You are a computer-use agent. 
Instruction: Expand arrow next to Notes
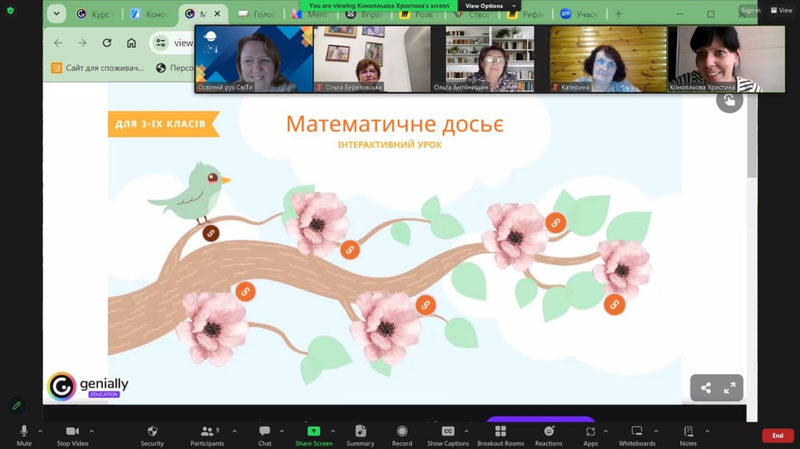[x=707, y=432]
